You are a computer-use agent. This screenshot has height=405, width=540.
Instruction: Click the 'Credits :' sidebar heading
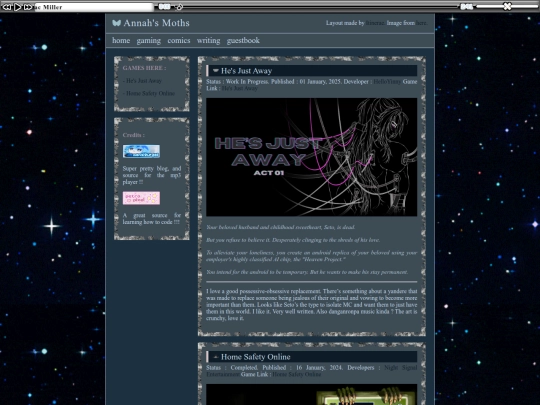click(134, 135)
